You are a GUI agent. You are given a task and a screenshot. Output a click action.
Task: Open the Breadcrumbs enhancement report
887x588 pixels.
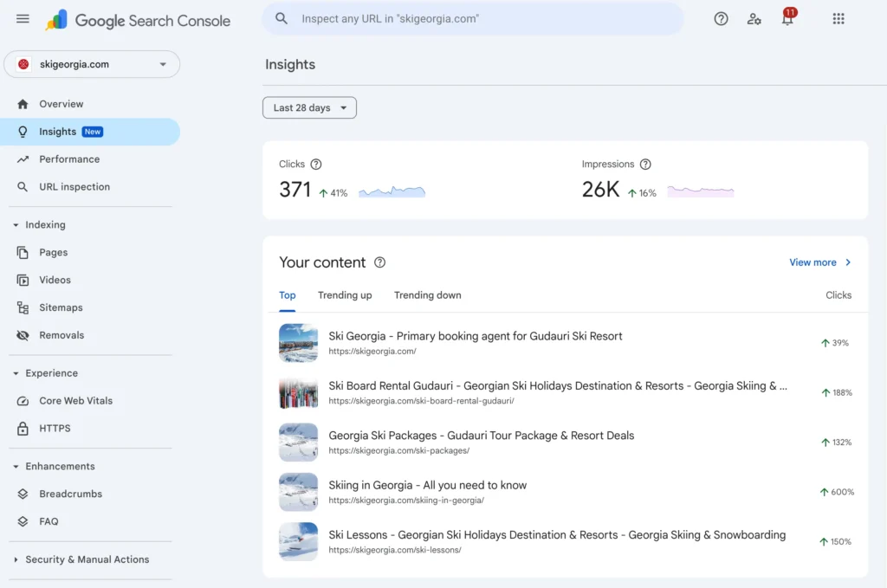tap(71, 494)
